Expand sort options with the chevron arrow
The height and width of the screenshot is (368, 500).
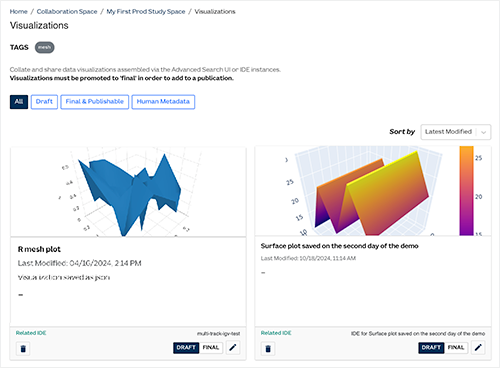(484, 132)
